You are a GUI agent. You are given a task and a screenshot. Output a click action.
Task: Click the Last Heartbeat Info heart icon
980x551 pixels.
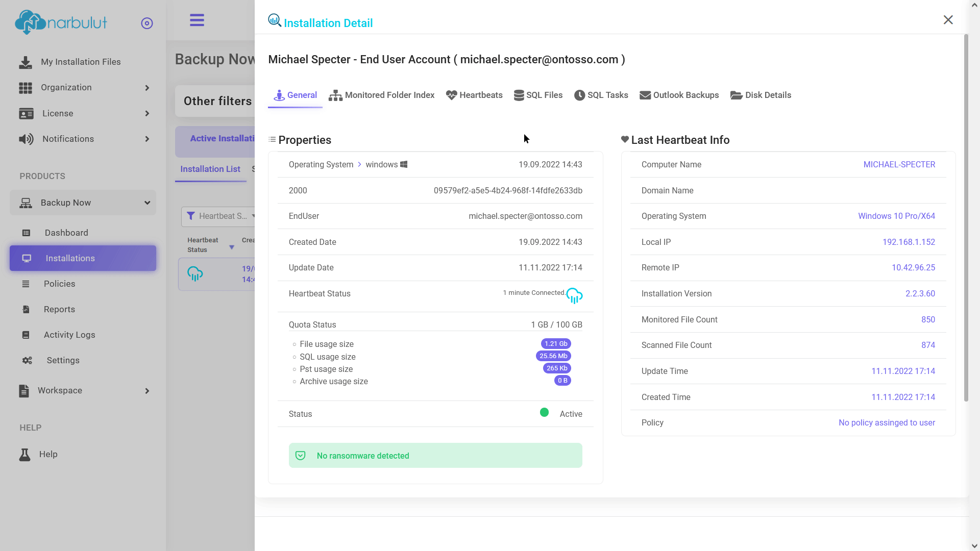click(x=625, y=139)
